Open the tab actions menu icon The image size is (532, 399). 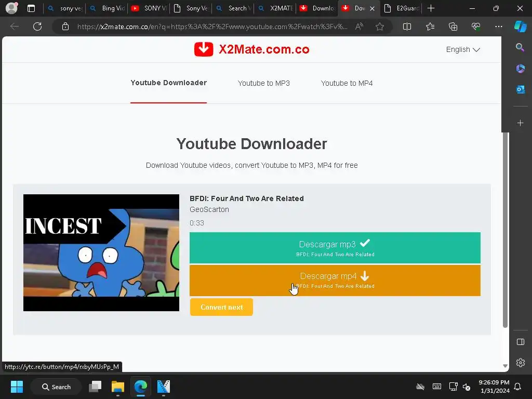coord(31,8)
